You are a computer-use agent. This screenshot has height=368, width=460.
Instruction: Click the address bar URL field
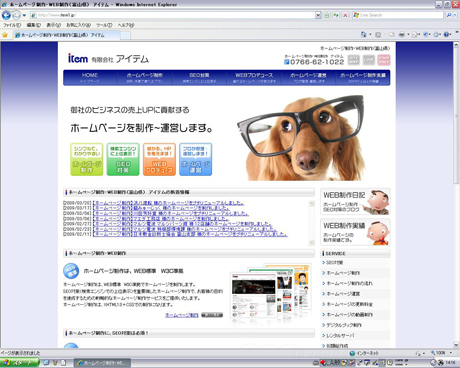point(172,15)
